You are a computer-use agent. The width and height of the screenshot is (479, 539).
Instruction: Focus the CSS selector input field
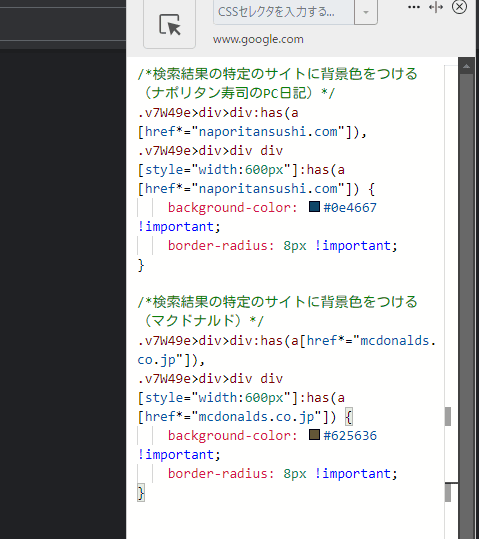coord(284,12)
